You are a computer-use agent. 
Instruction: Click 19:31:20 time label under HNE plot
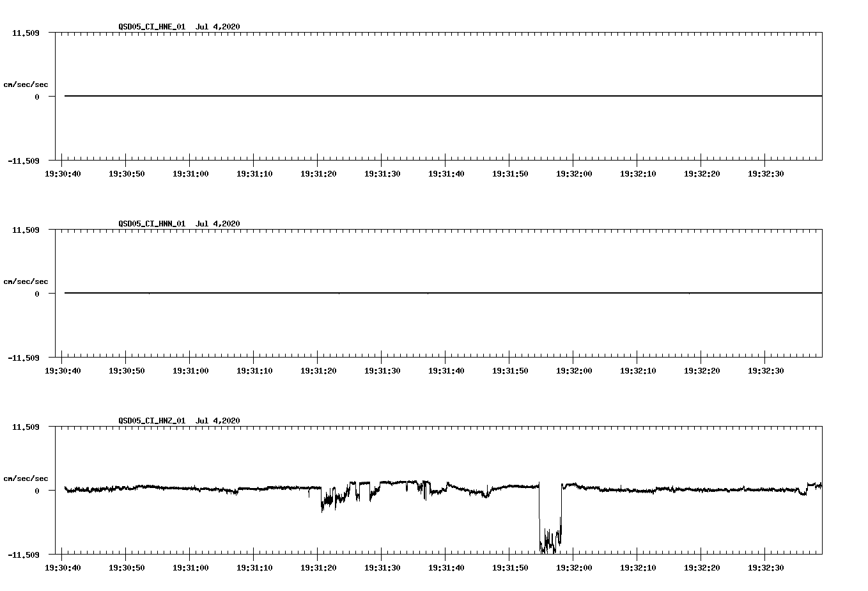[318, 174]
